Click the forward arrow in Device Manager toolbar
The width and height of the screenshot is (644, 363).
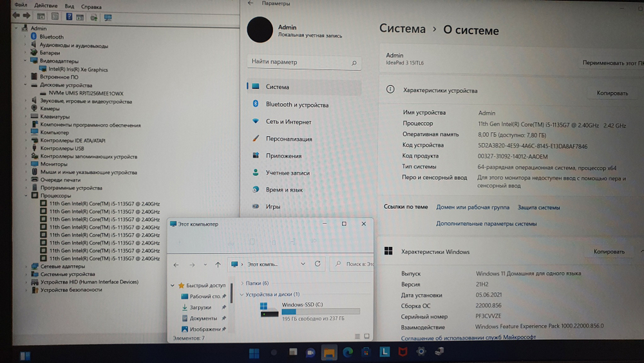click(x=26, y=15)
